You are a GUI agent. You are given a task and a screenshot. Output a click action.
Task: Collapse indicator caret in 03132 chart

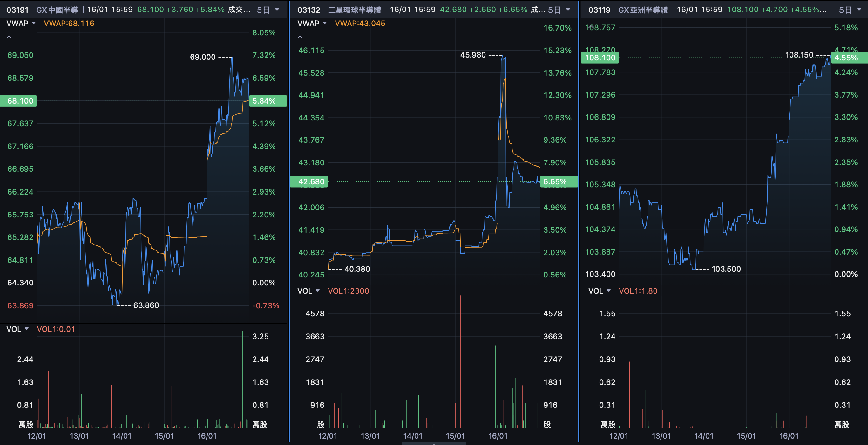(x=300, y=37)
